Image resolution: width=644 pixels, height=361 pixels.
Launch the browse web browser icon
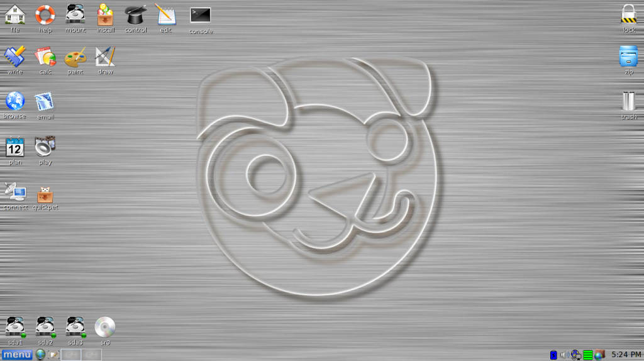click(15, 101)
